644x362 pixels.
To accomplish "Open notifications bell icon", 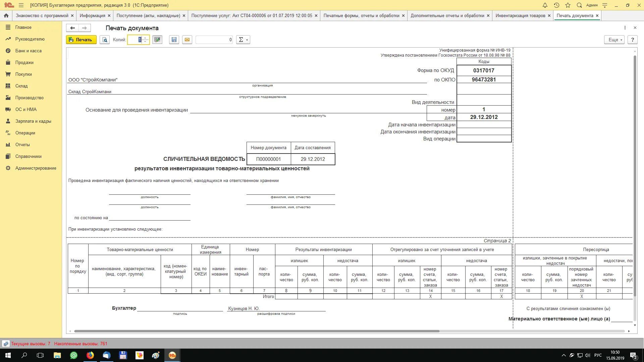I will pyautogui.click(x=545, y=5).
